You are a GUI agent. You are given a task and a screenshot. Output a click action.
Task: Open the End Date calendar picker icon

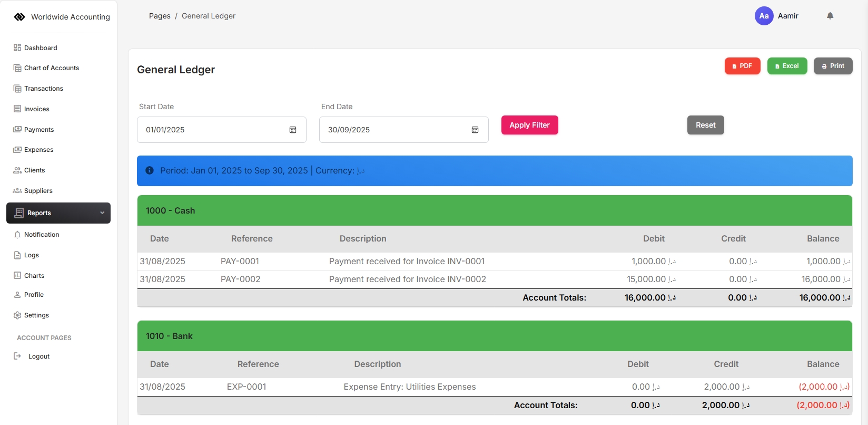pos(475,130)
